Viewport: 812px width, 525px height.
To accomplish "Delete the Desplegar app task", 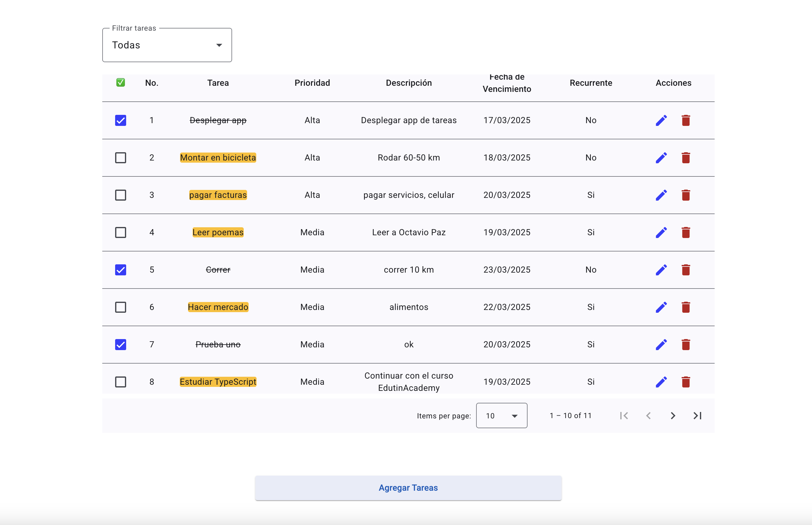I will tap(686, 120).
